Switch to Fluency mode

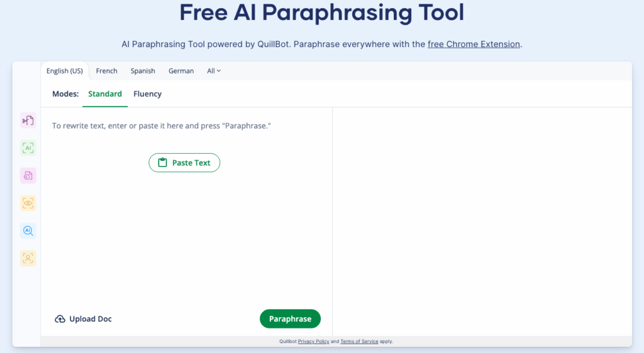click(147, 94)
